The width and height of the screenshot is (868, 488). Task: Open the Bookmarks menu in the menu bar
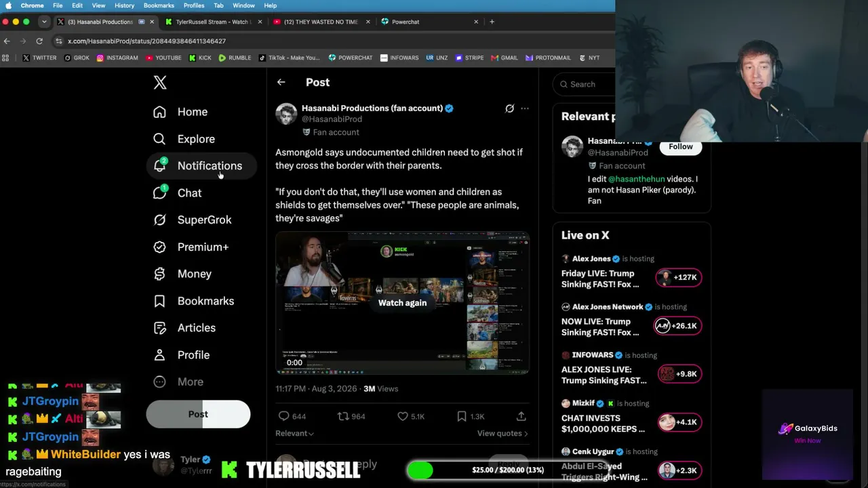coord(159,5)
